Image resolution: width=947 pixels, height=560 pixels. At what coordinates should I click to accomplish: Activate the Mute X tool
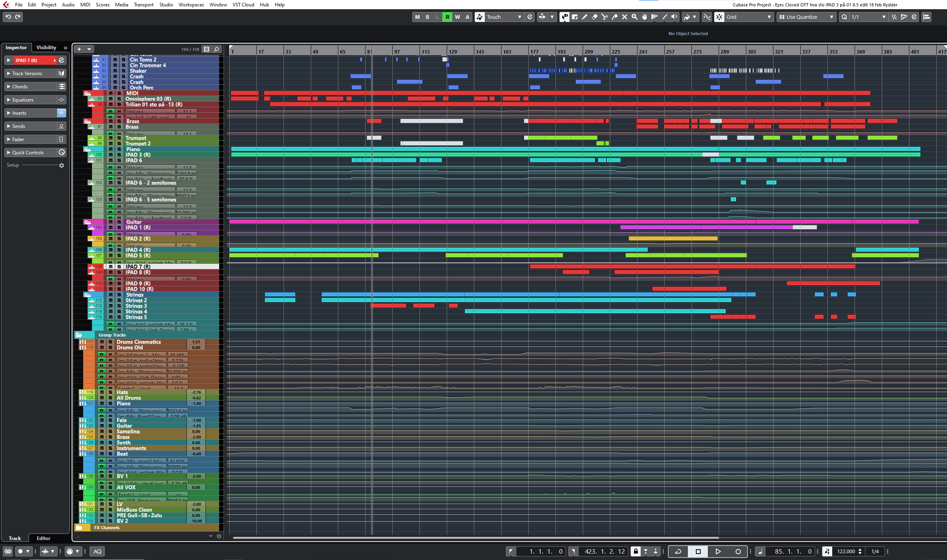coord(624,17)
